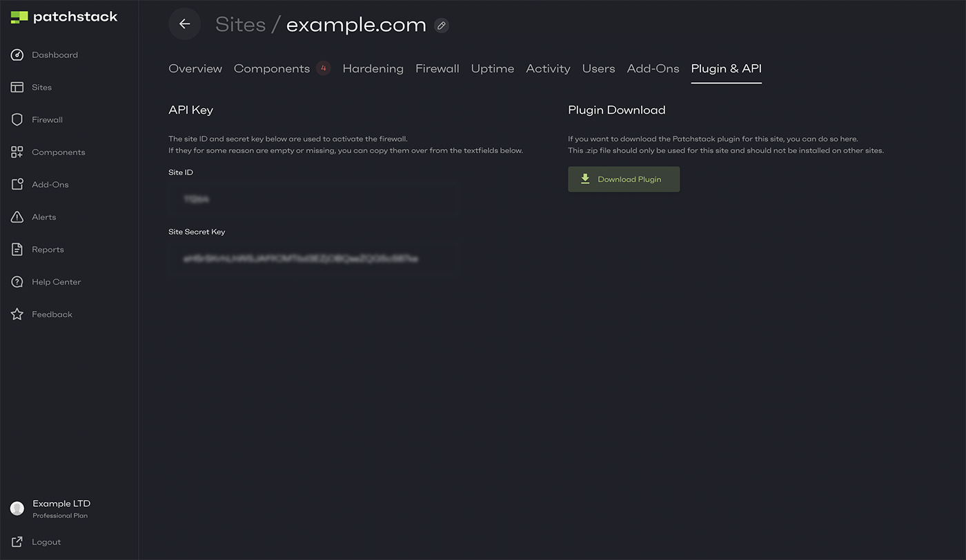This screenshot has width=966, height=560.
Task: Click the Sites breadcrumb link
Action: tap(240, 25)
